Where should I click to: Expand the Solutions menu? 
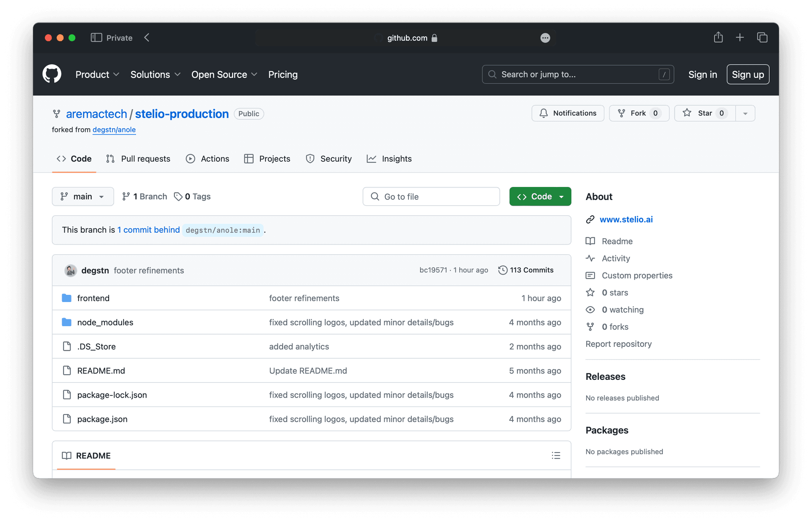click(x=155, y=74)
